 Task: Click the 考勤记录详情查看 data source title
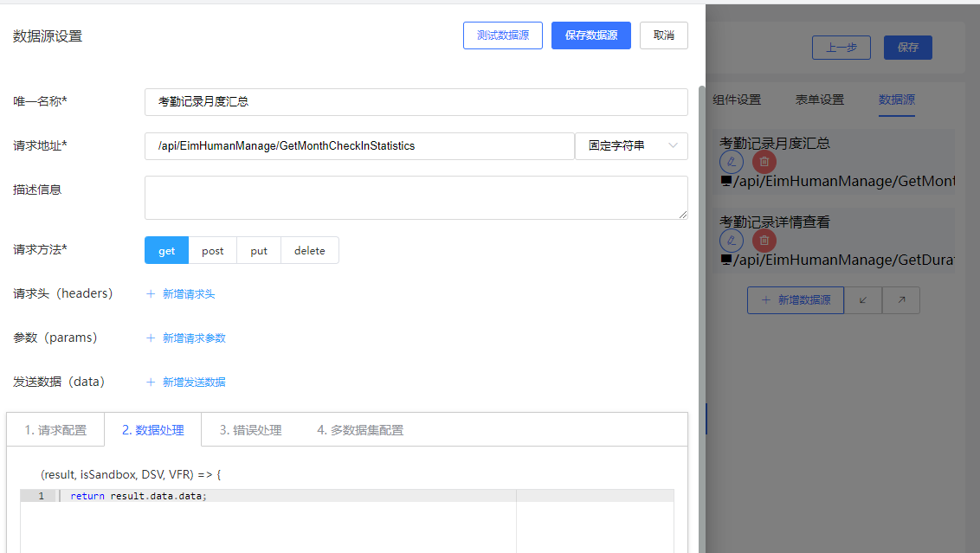pos(774,222)
